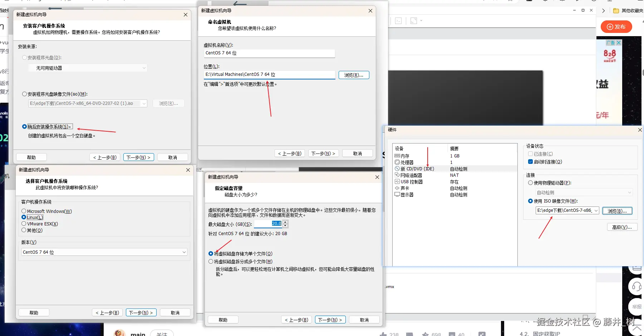Decrease max disk size with down stepper
This screenshot has height=336, width=644.
(x=285, y=226)
